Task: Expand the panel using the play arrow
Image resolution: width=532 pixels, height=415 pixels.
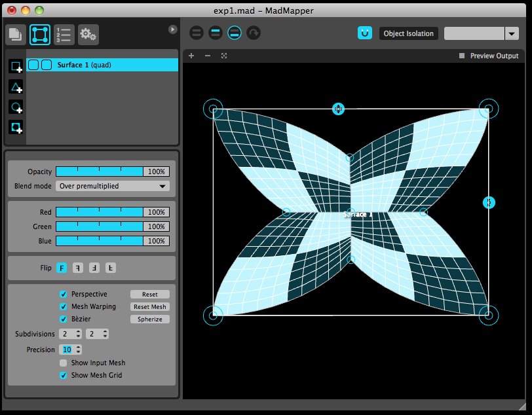Action: [172, 29]
